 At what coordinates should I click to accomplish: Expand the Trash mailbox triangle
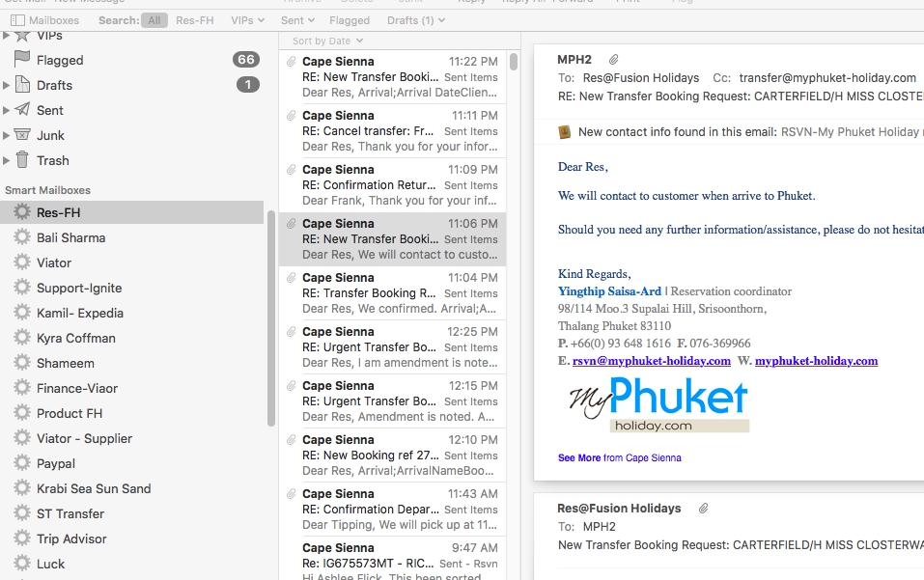click(x=6, y=160)
